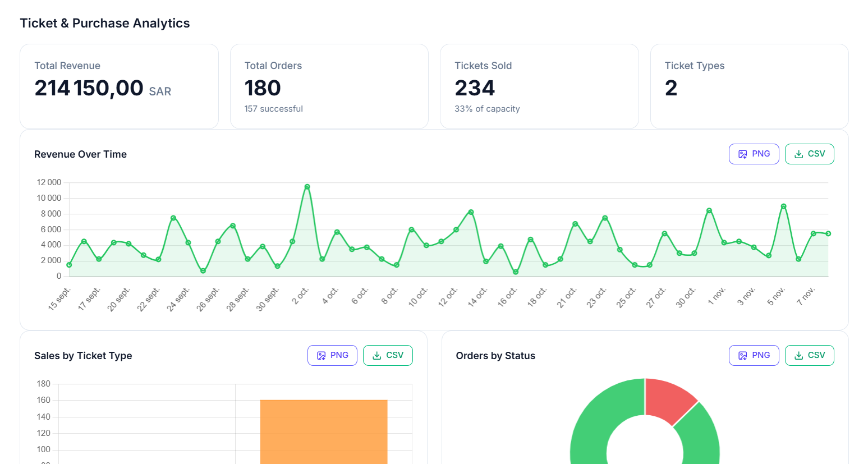Click the "2 oct." x-axis label
Viewport: 868px width, 464px height.
(x=300, y=296)
